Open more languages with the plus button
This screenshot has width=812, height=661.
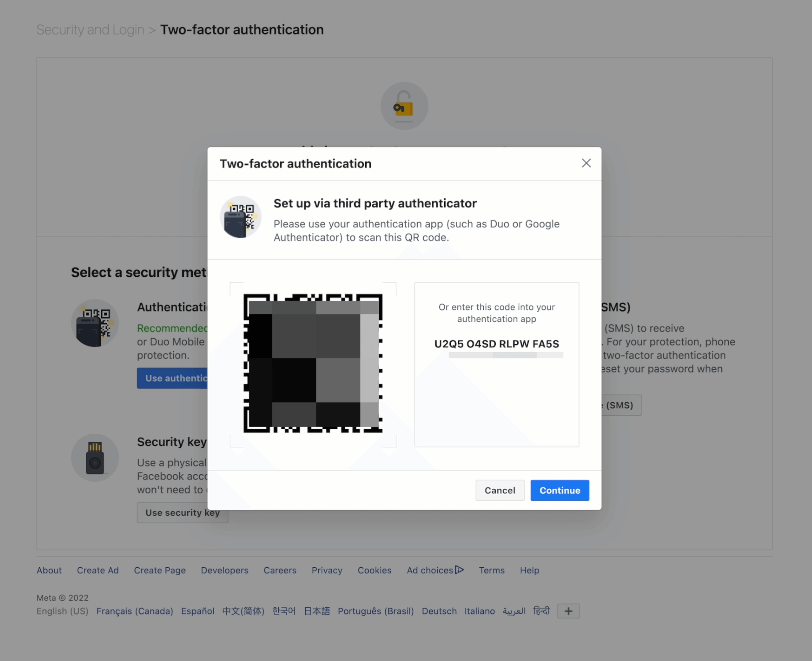(x=568, y=611)
